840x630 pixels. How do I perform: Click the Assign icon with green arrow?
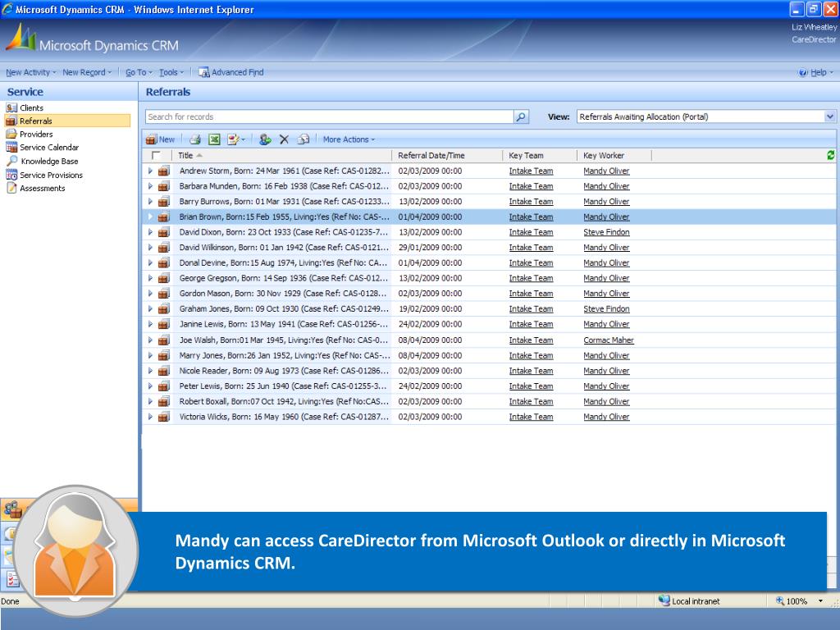[x=265, y=139]
